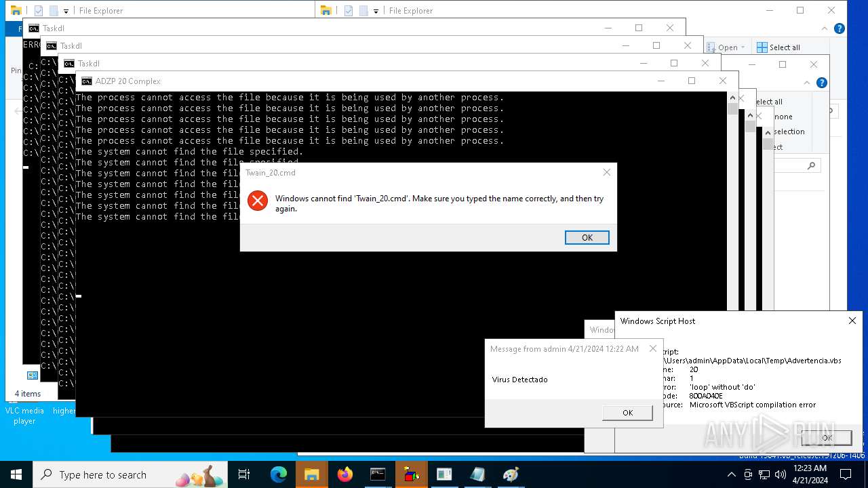
Task: Click right File Explorer properties quick-access icon
Action: [x=349, y=11]
